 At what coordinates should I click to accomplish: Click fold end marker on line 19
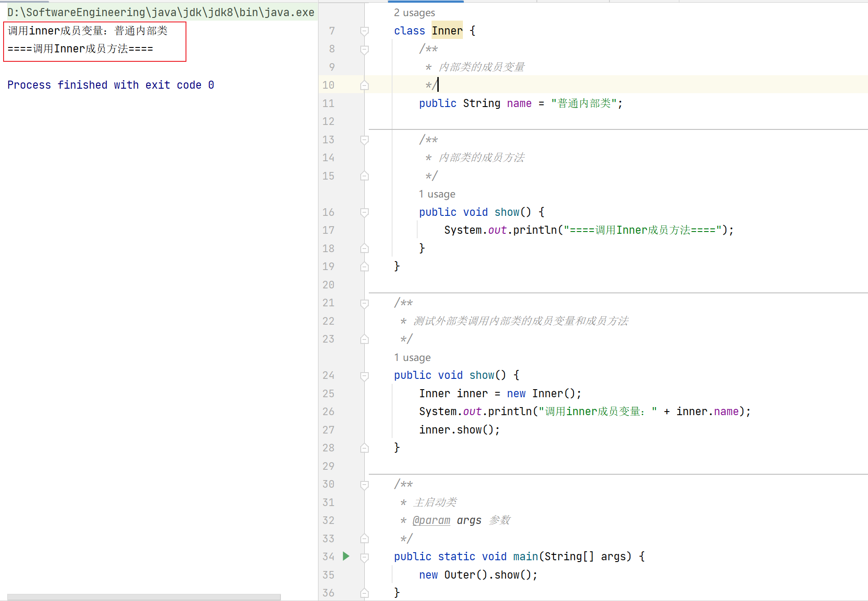click(x=364, y=267)
